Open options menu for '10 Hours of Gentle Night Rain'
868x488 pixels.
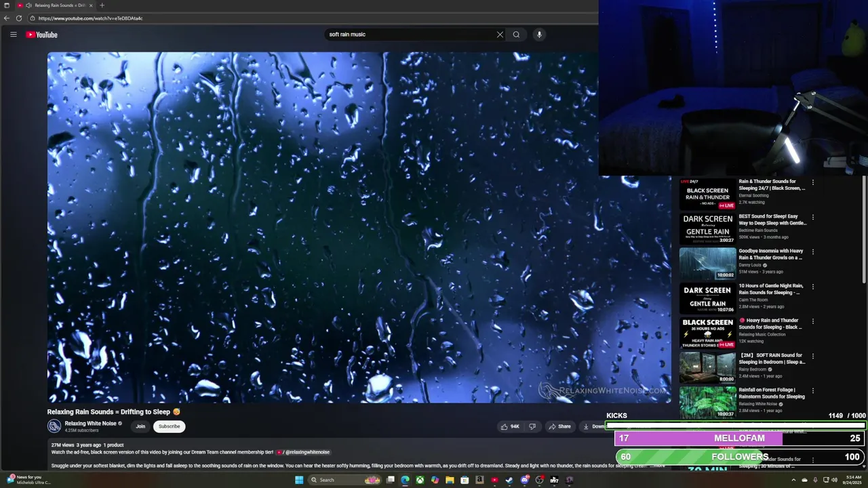click(x=812, y=287)
